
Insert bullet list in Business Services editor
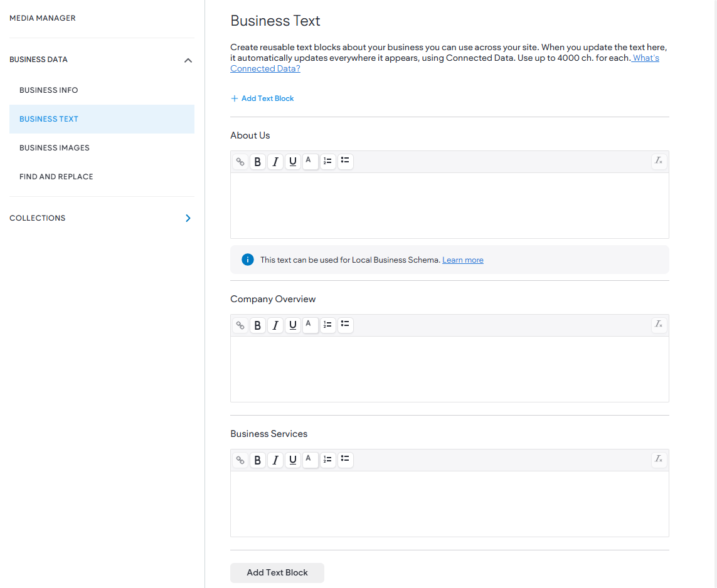point(345,459)
